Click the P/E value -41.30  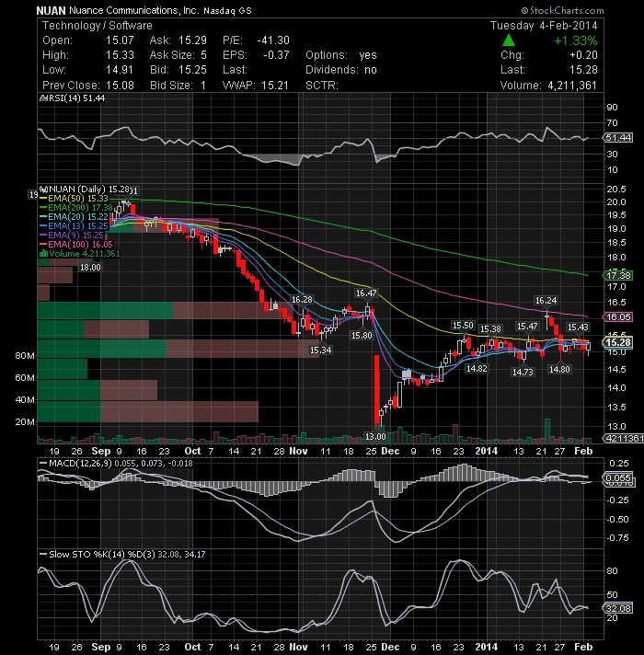[x=273, y=40]
